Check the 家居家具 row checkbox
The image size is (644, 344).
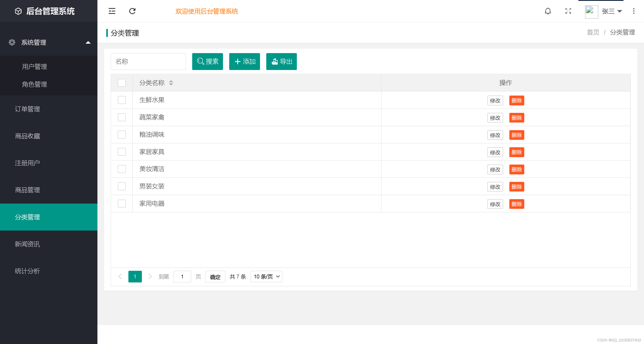122,152
